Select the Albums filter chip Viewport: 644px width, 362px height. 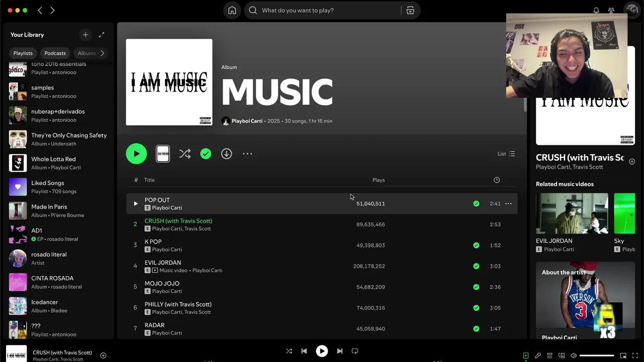click(86, 53)
